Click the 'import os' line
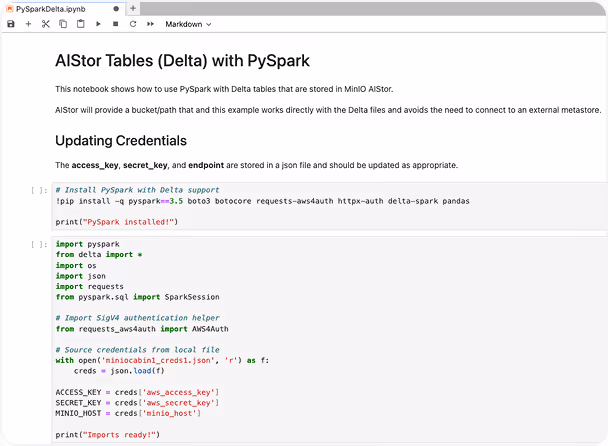 click(x=76, y=265)
